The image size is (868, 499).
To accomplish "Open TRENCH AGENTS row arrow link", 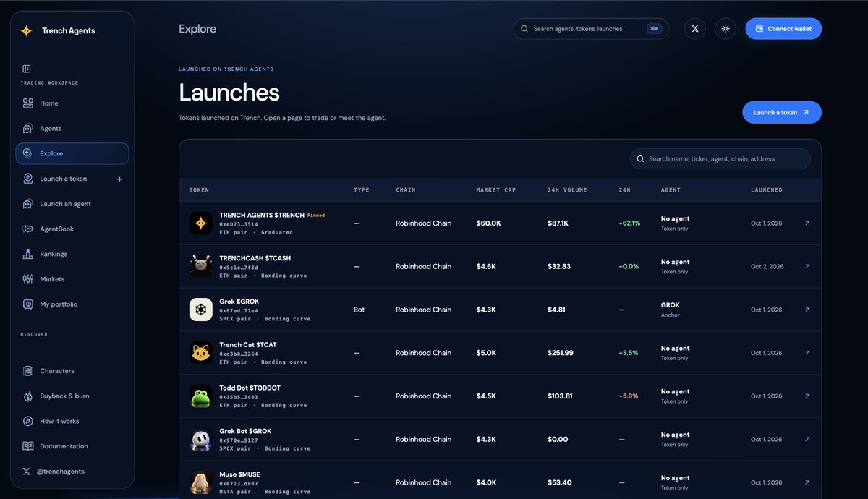I will [807, 223].
